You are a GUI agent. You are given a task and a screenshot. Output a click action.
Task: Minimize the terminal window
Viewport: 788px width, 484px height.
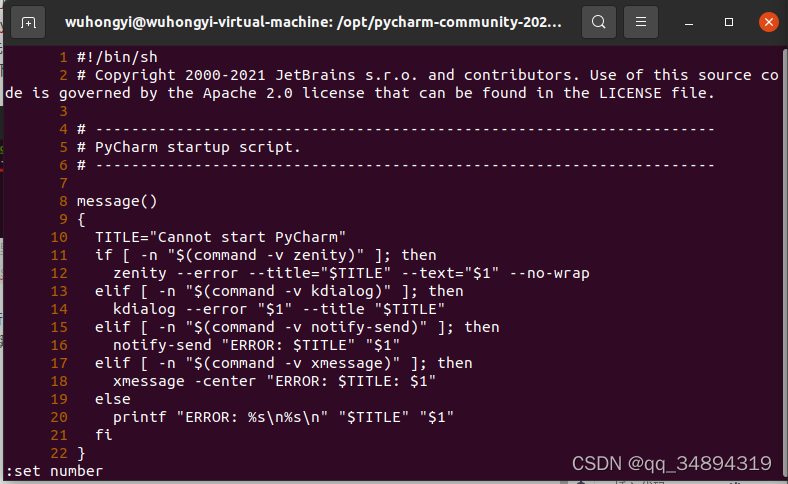point(689,23)
